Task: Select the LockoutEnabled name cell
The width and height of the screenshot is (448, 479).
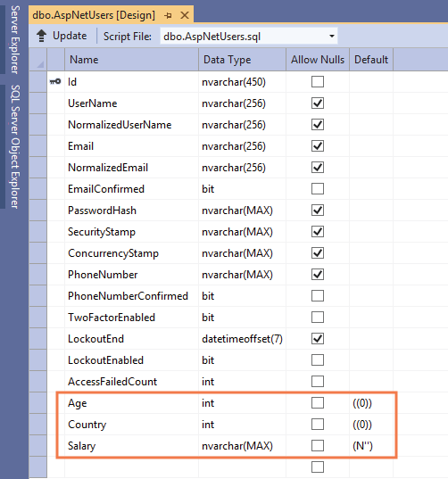Action: pyautogui.click(x=132, y=359)
